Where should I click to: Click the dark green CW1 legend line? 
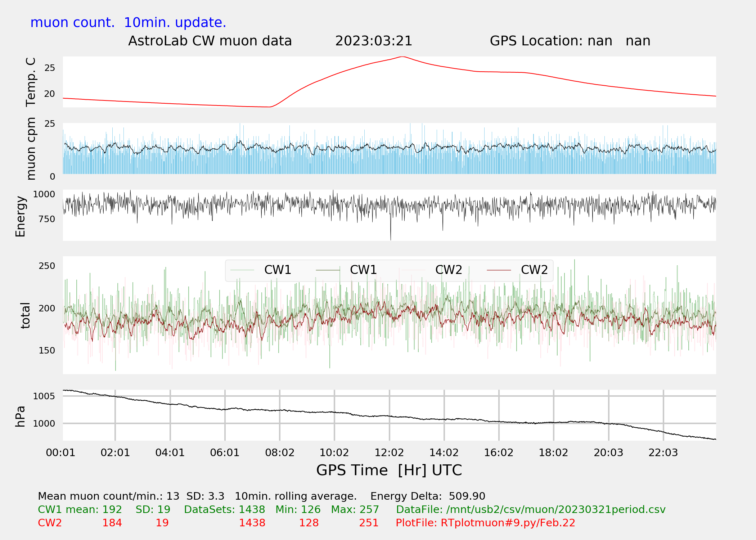point(328,270)
